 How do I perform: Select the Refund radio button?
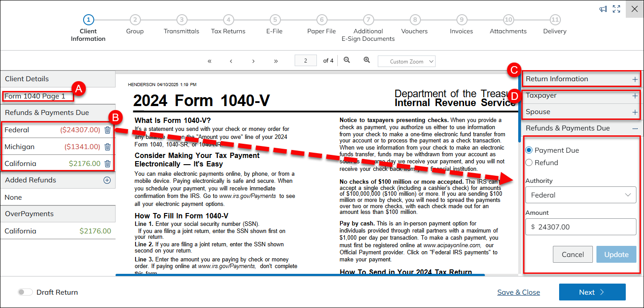(529, 163)
